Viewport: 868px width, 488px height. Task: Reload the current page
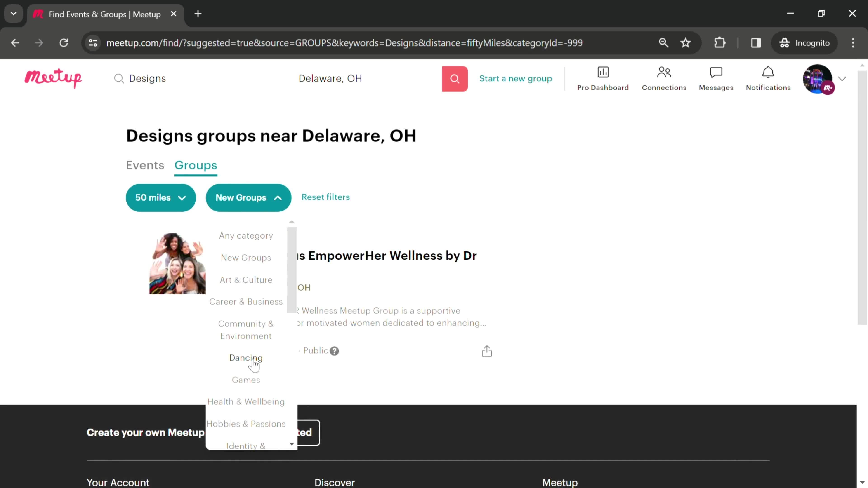tap(64, 43)
